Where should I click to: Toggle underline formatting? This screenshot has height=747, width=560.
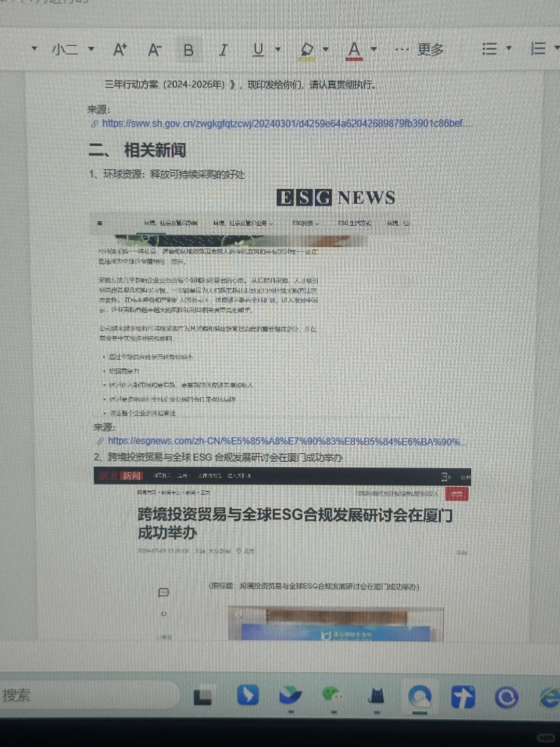(x=257, y=50)
